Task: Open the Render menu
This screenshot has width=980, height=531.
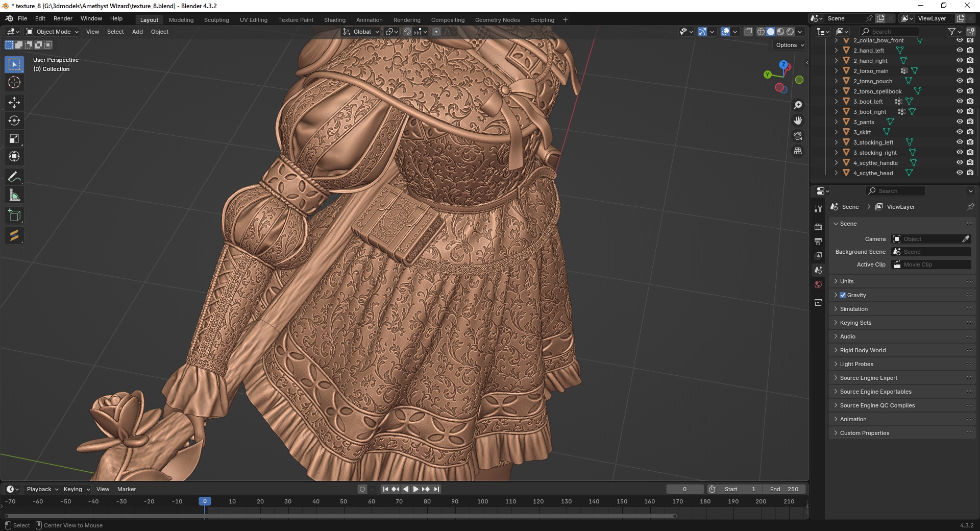Action: click(x=63, y=18)
